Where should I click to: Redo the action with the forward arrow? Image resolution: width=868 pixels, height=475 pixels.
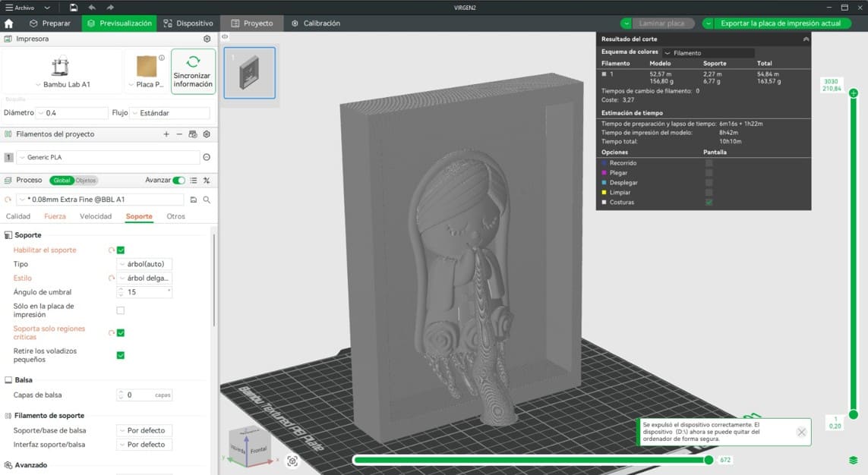109,7
